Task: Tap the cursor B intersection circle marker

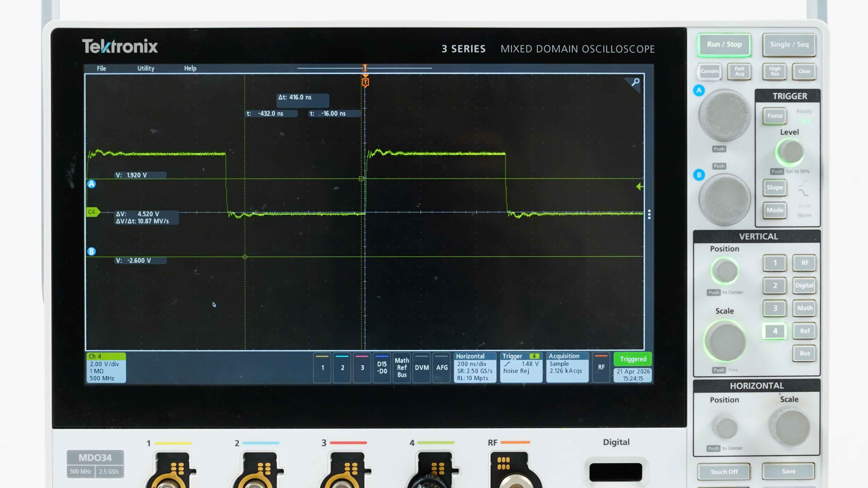Action: tap(245, 257)
